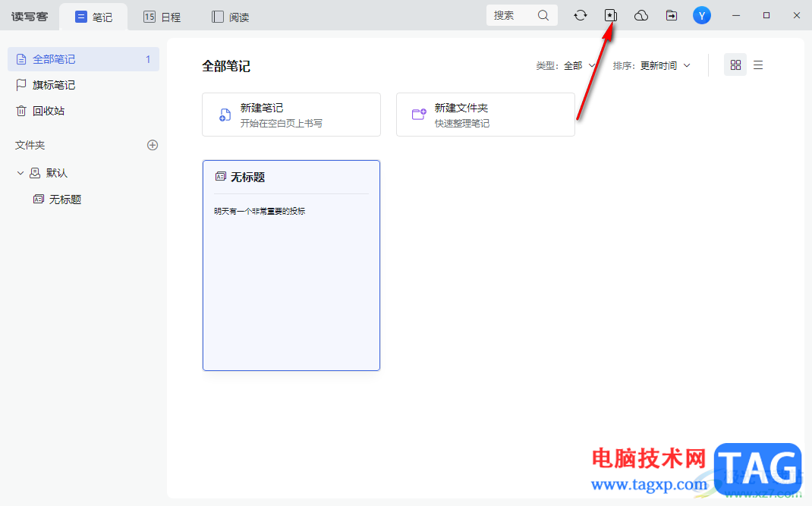
Task: Switch to list view
Action: [x=758, y=64]
